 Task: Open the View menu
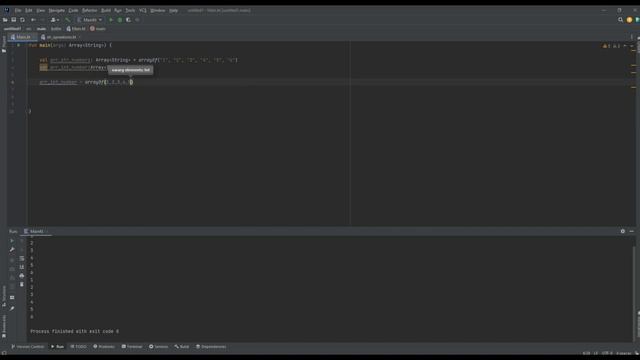click(40, 10)
